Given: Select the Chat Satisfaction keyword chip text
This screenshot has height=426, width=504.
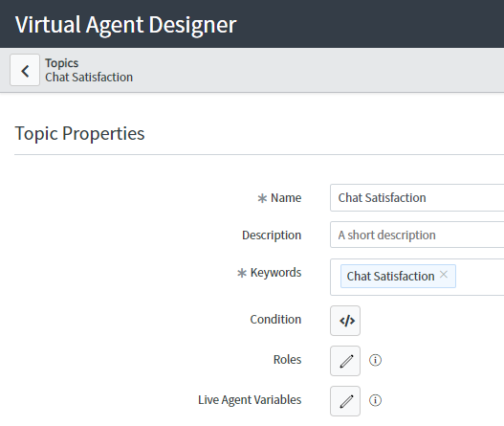Looking at the screenshot, I should 390,277.
